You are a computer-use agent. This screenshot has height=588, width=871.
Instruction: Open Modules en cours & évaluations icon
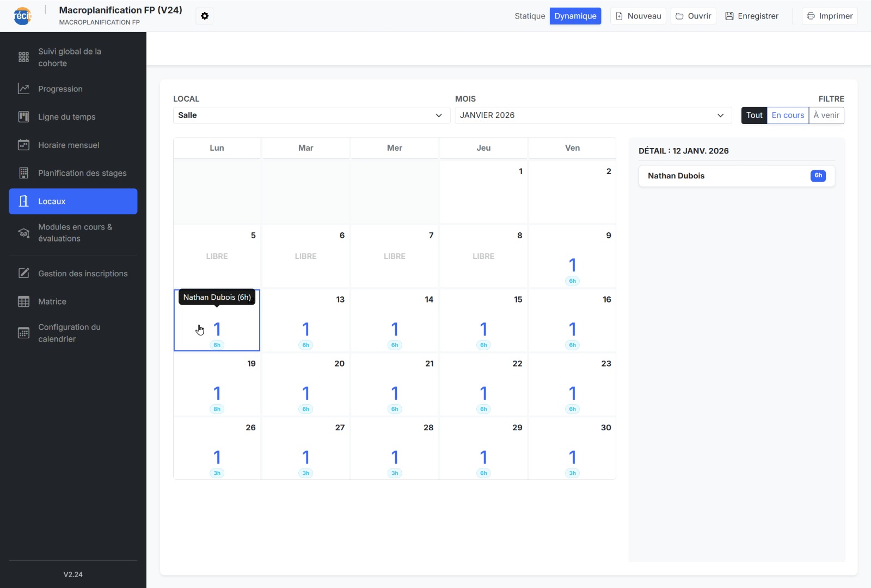click(23, 233)
